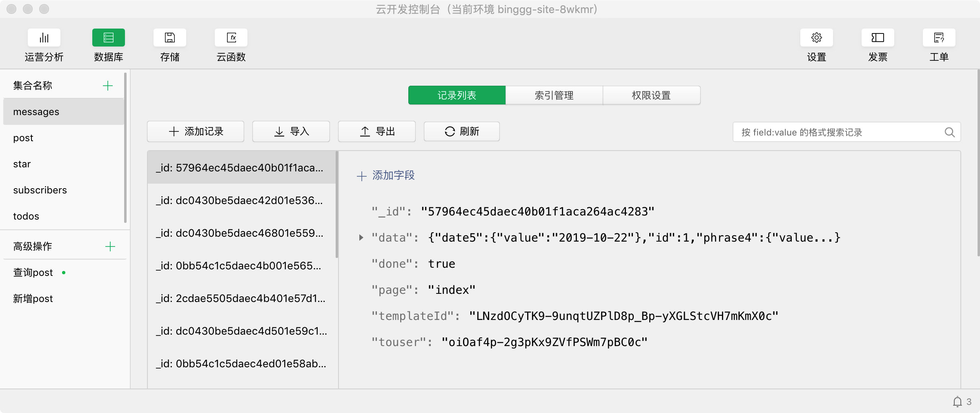The height and width of the screenshot is (413, 980).
Task: Click the "data" object value
Action: pos(634,238)
